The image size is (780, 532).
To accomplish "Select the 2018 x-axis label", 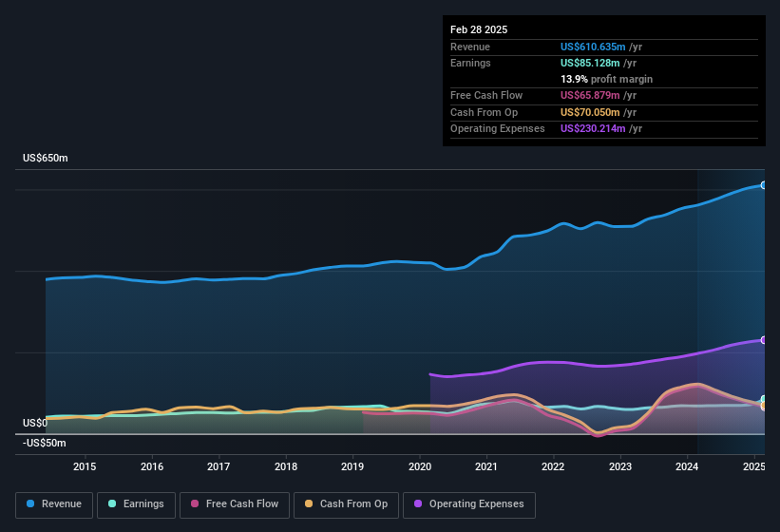I will point(286,466).
